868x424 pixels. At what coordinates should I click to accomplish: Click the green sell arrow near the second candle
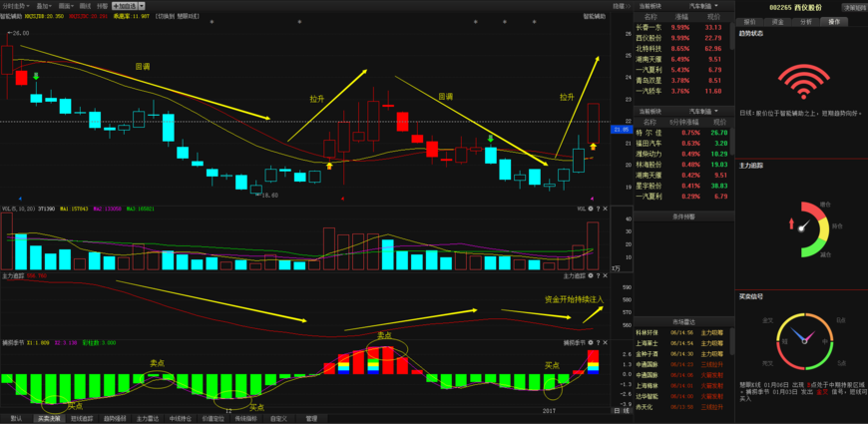[36, 76]
